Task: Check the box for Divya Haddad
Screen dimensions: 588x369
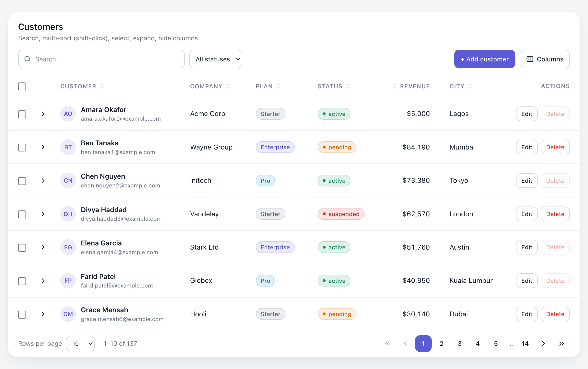Action: [22, 214]
